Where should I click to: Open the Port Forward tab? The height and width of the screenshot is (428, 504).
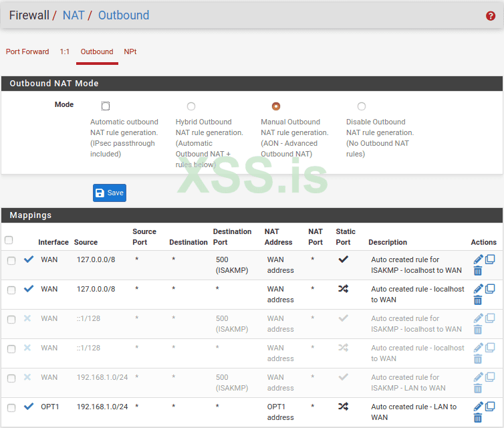click(x=27, y=51)
